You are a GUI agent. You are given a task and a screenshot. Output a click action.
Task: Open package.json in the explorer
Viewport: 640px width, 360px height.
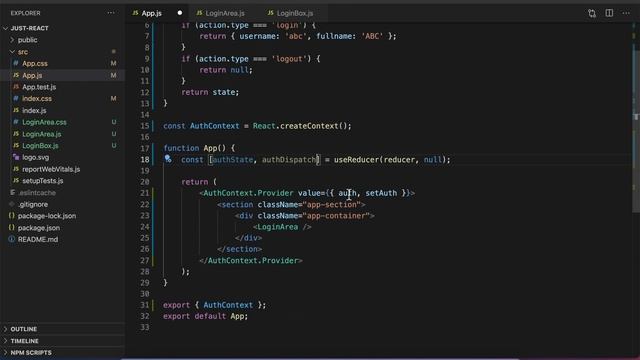pos(39,228)
